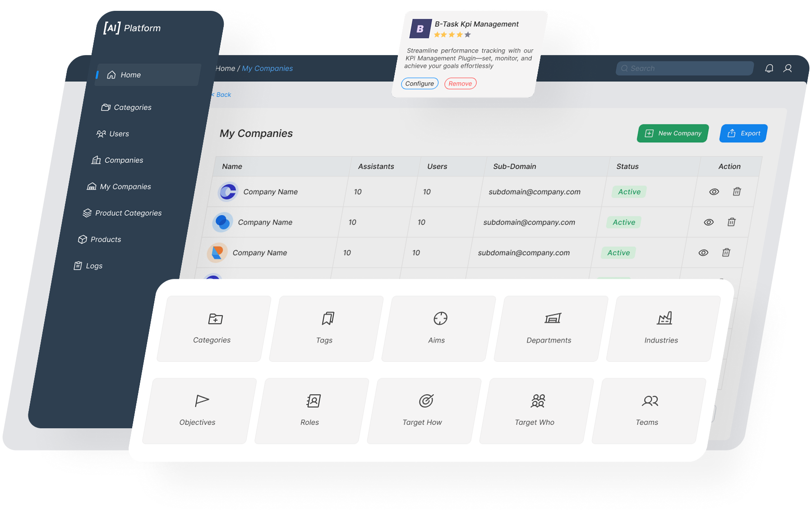
Task: Click Active status in first company row
Action: tap(629, 192)
